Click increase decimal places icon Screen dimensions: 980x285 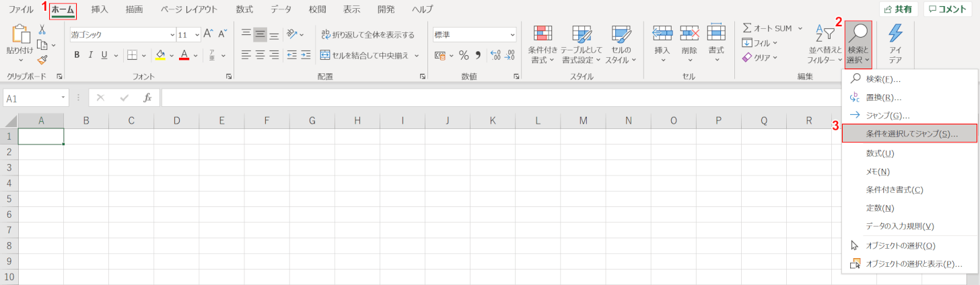point(495,55)
